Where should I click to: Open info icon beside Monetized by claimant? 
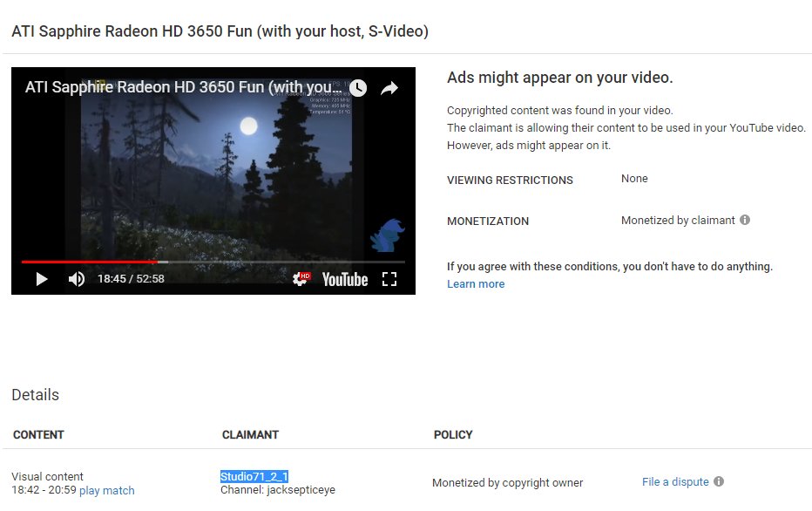745,220
